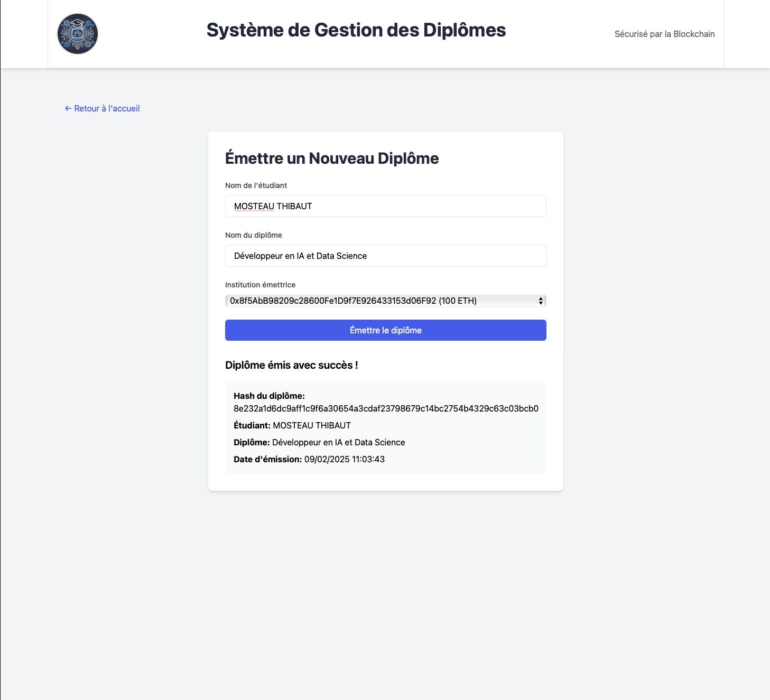Click the Étudiant label in the summary

pos(251,425)
